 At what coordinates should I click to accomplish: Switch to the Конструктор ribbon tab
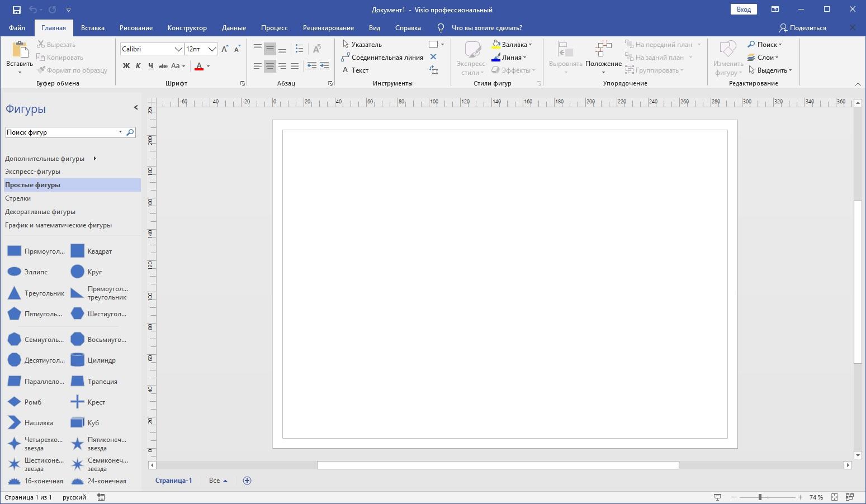tap(187, 28)
